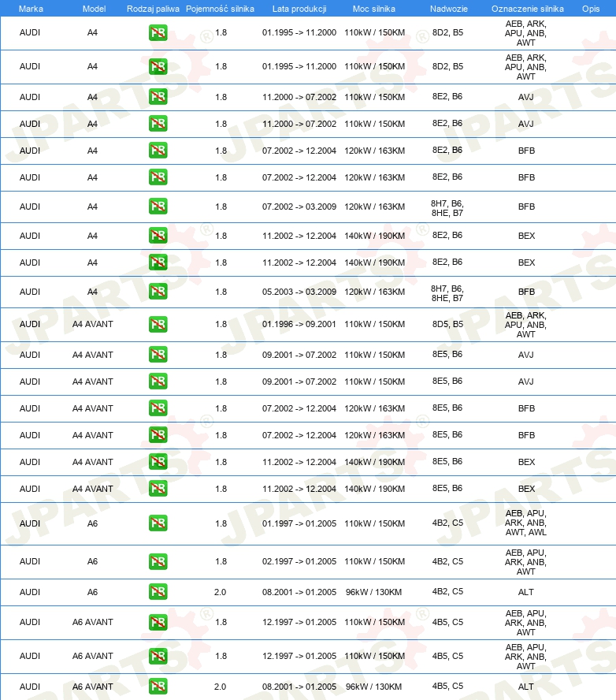Click 8H7, B6, 8HE, B7 in 07.2002 row

point(447,208)
